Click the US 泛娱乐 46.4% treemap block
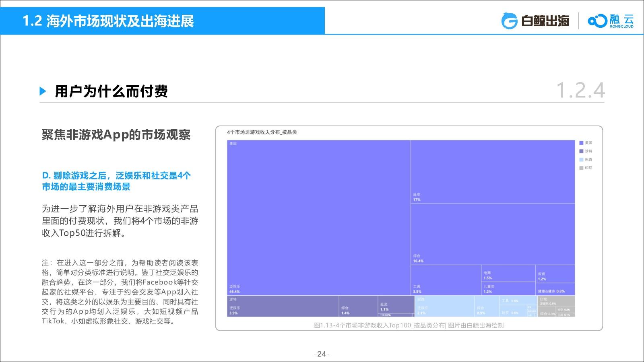Image resolution: width=644 pixels, height=362 pixels. 319,218
